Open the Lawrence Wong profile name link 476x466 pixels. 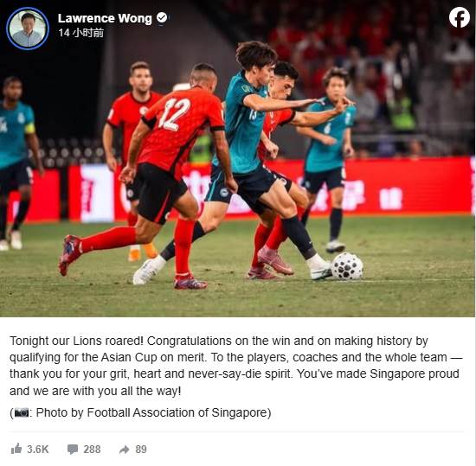pos(105,18)
